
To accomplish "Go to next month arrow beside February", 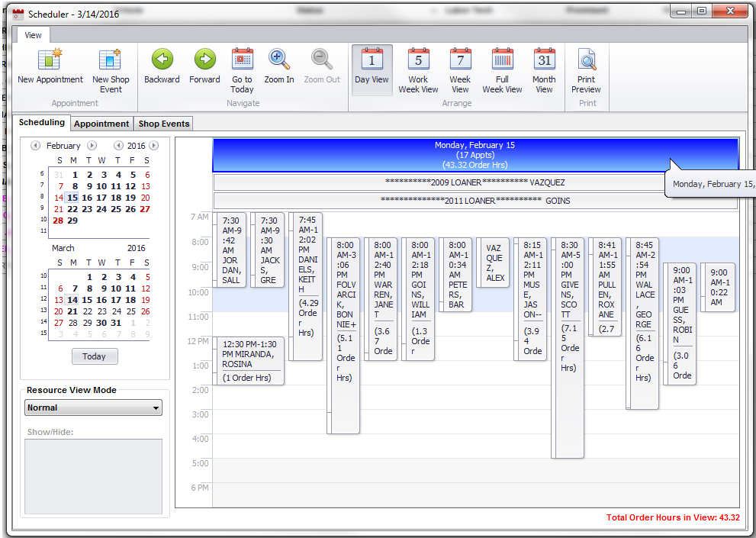I will [92, 145].
